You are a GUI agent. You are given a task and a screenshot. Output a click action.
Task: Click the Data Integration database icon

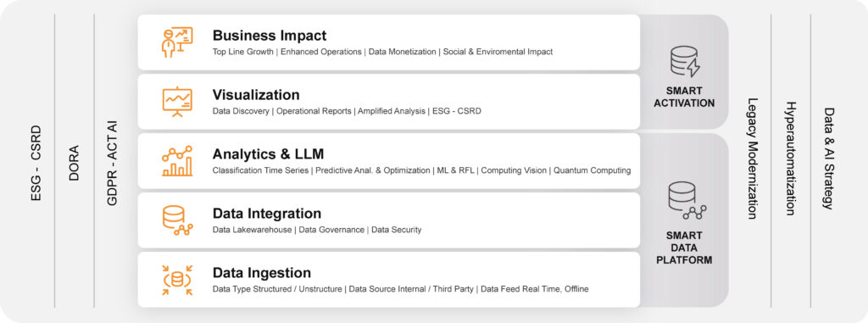click(177, 220)
